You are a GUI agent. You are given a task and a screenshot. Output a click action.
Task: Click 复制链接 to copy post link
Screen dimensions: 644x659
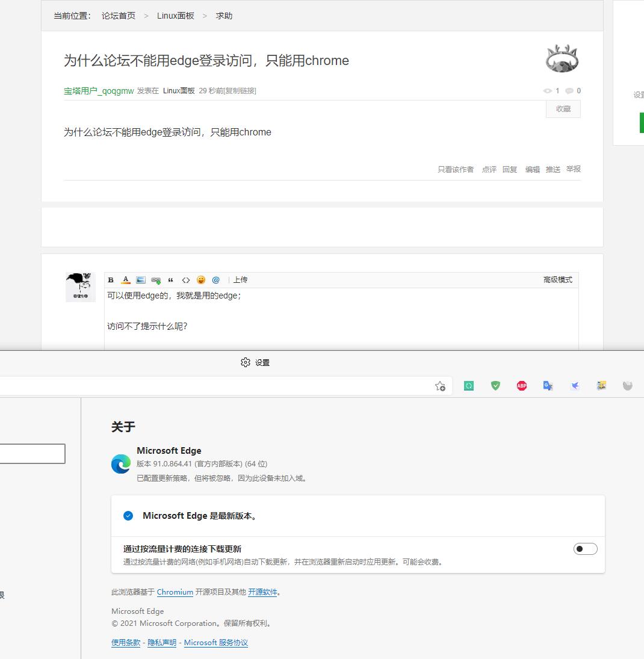coord(240,91)
